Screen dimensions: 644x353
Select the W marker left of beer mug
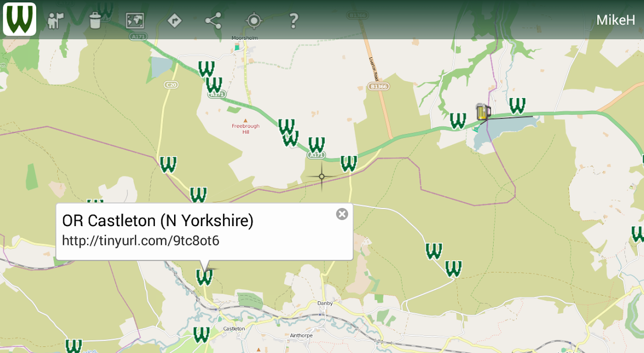458,121
